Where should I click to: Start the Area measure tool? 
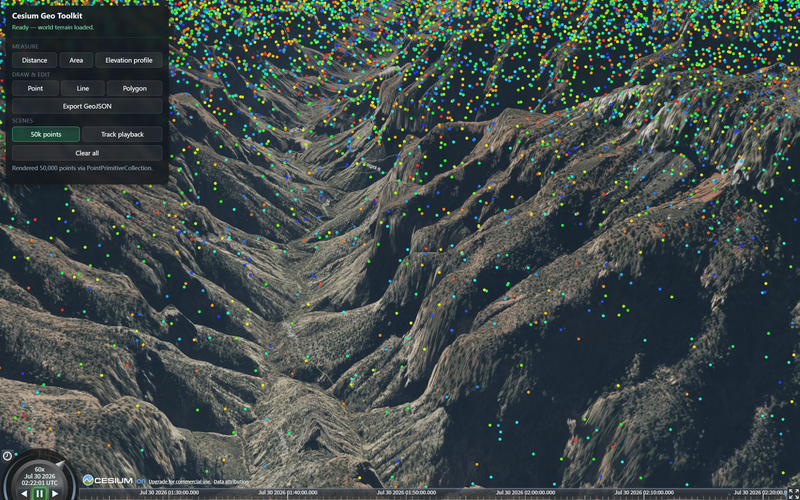click(76, 60)
